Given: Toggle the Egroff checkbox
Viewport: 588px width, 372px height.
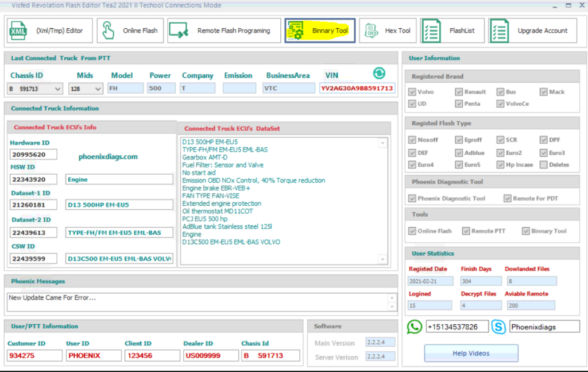Looking at the screenshot, I should 459,140.
